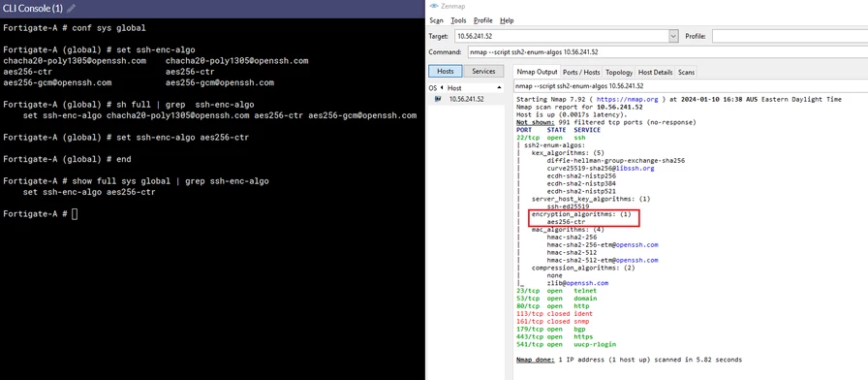
Task: Click the Zenmap eye logo icon
Action: click(x=433, y=6)
